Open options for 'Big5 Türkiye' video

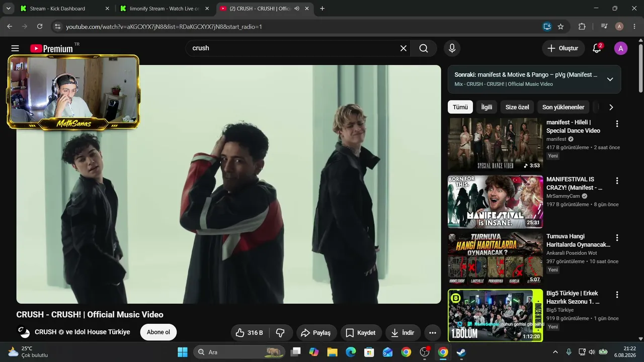point(617,295)
